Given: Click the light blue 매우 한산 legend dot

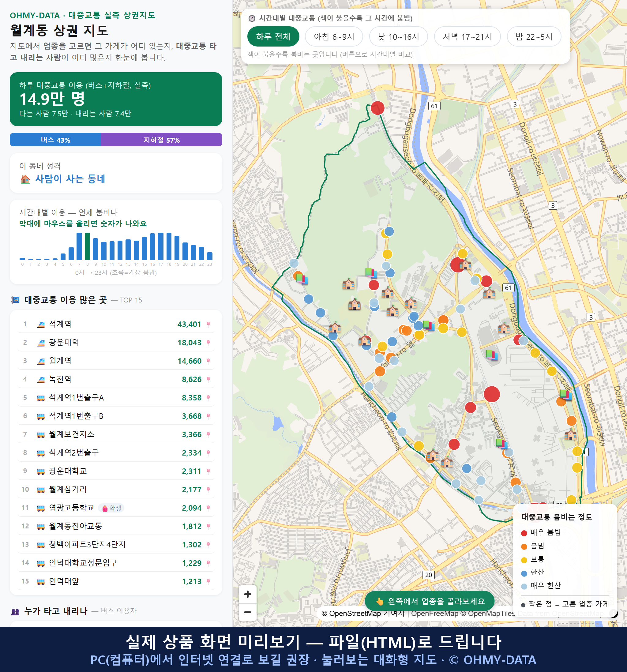Looking at the screenshot, I should (x=524, y=587).
